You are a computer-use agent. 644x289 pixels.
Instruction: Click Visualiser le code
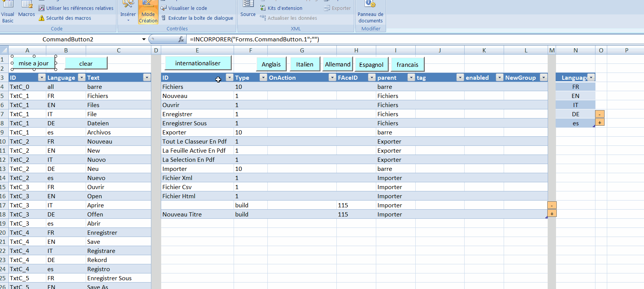click(x=184, y=8)
